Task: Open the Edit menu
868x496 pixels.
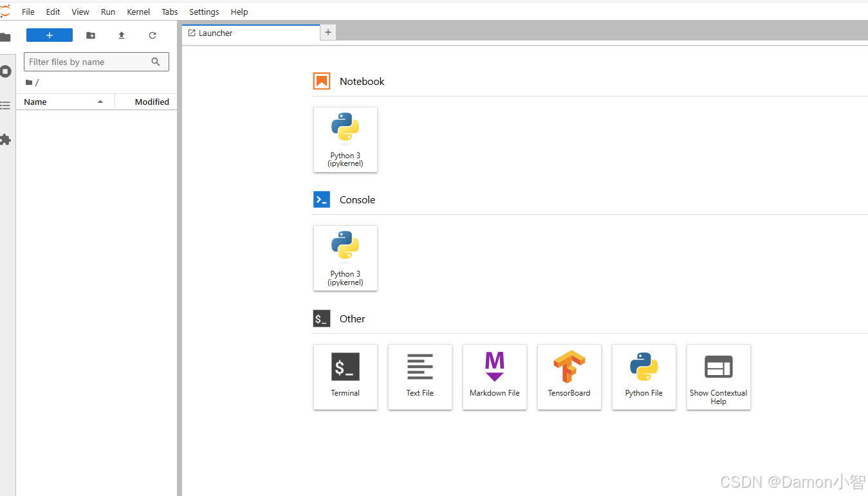Action: (x=53, y=12)
